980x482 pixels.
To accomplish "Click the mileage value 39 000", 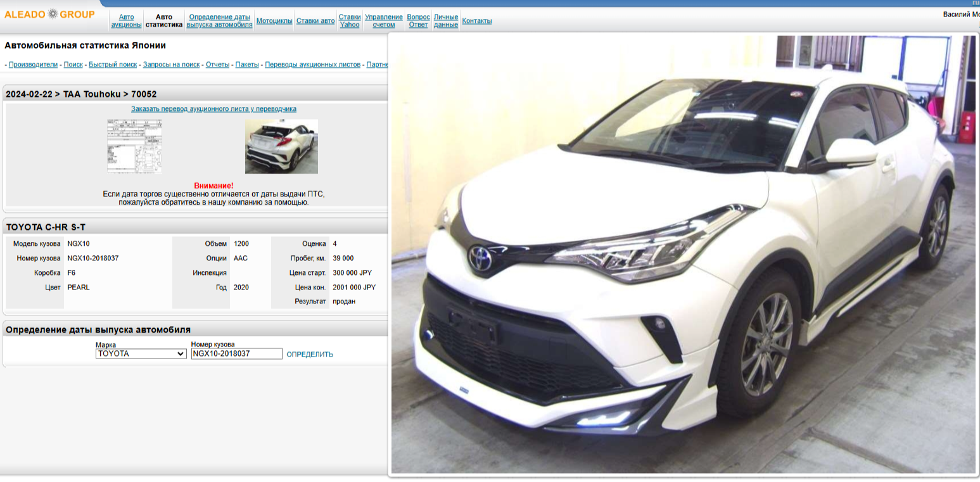I will tap(343, 258).
